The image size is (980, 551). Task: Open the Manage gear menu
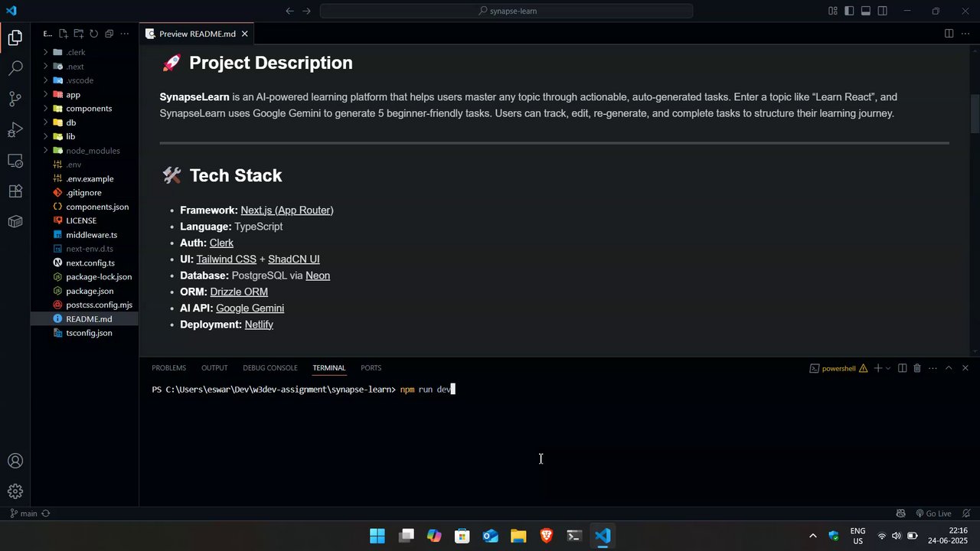(15, 491)
